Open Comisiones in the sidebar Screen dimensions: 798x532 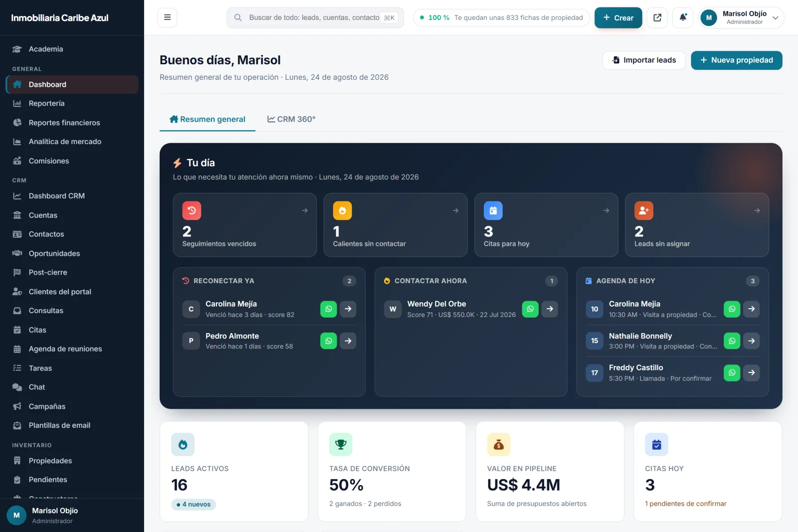[x=72, y=161]
